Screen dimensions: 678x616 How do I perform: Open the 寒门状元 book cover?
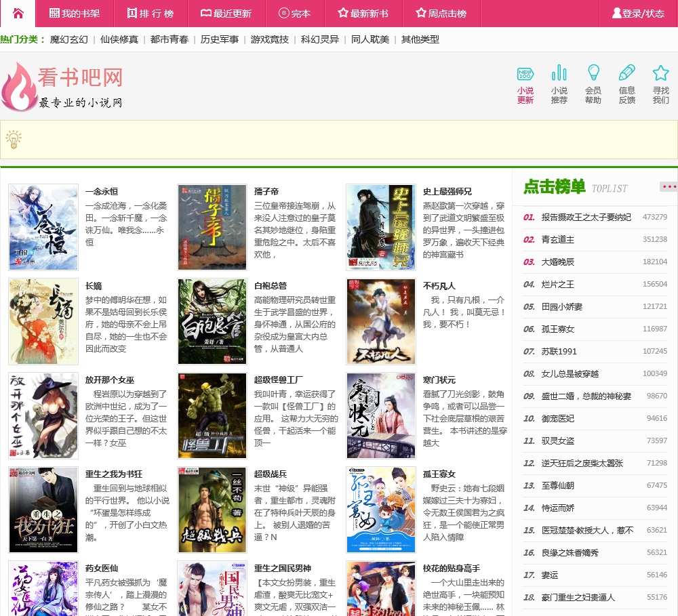click(x=381, y=415)
